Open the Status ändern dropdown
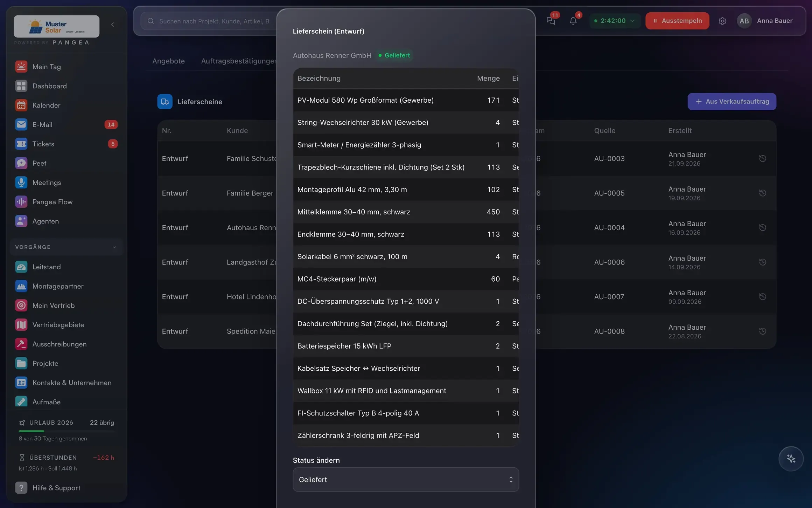The height and width of the screenshot is (508, 812). pyautogui.click(x=406, y=479)
